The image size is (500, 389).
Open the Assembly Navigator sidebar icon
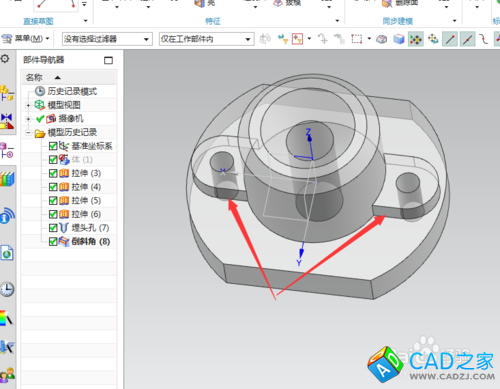tap(7, 93)
